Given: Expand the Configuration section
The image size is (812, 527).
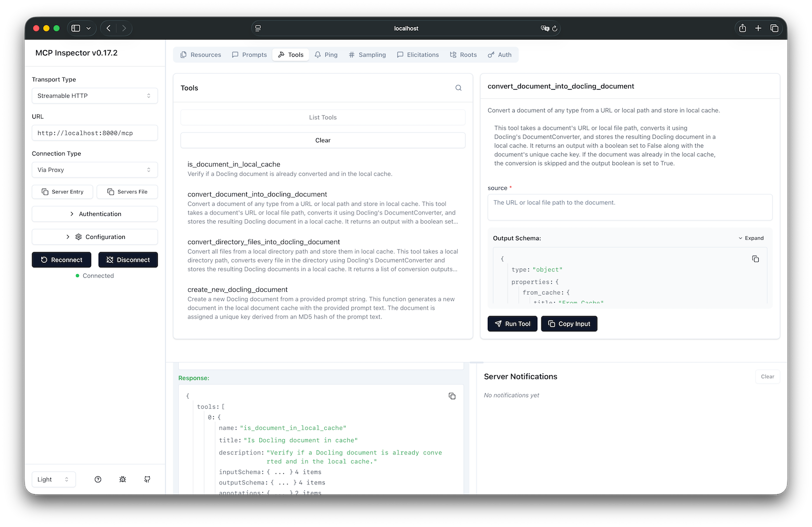Looking at the screenshot, I should (94, 237).
